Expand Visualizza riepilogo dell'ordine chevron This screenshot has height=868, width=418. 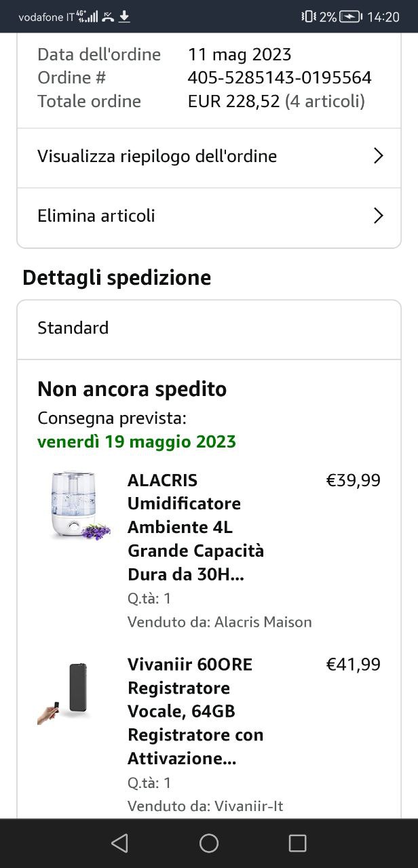(x=379, y=157)
